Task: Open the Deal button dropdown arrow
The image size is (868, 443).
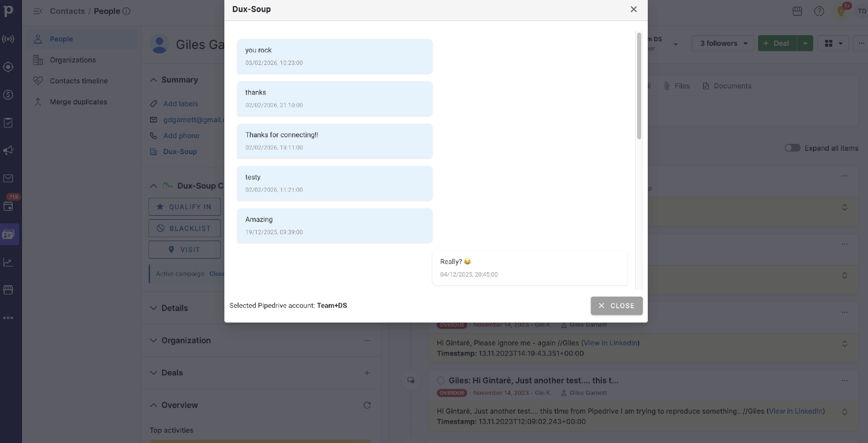Action: coord(805,43)
